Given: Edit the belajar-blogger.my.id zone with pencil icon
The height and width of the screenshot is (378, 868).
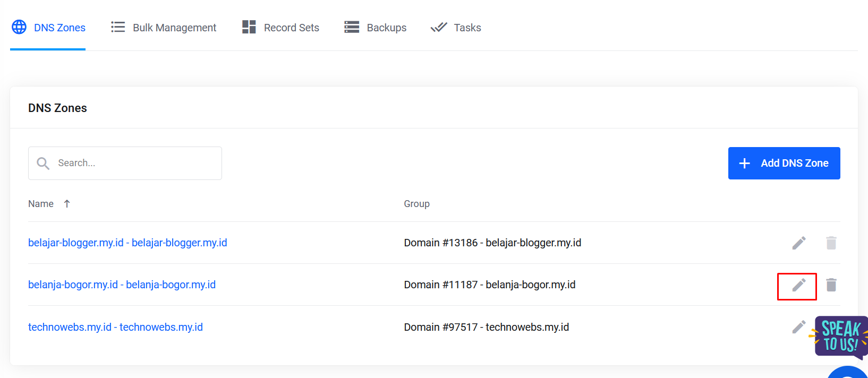Looking at the screenshot, I should tap(798, 243).
